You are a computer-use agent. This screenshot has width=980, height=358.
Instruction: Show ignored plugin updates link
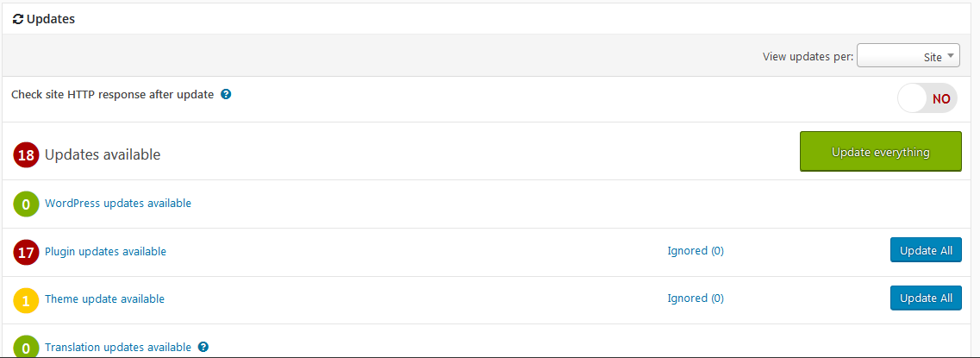[696, 251]
